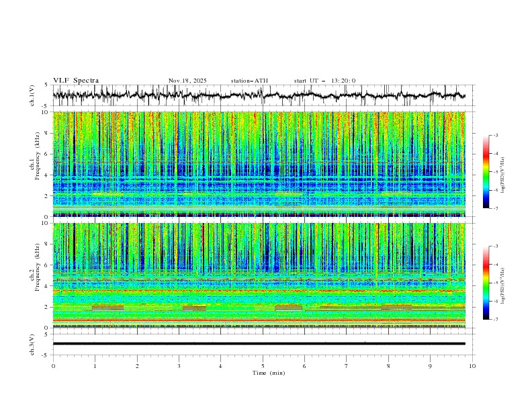Click the '6' kHz tick on ch.2 axis
This screenshot has height=411, width=532.
pos(48,265)
